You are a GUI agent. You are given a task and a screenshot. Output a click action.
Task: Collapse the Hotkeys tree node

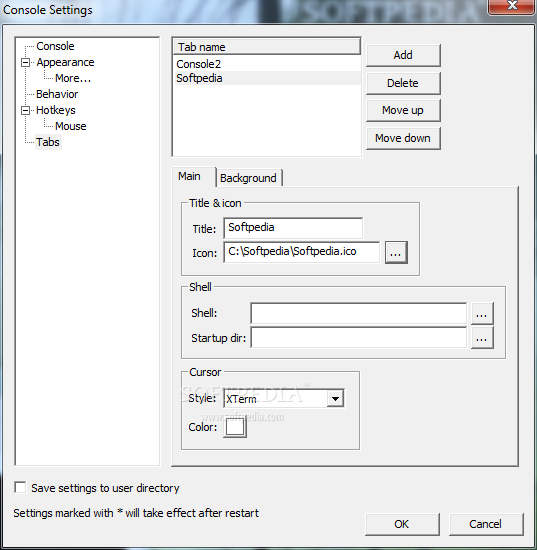25,110
